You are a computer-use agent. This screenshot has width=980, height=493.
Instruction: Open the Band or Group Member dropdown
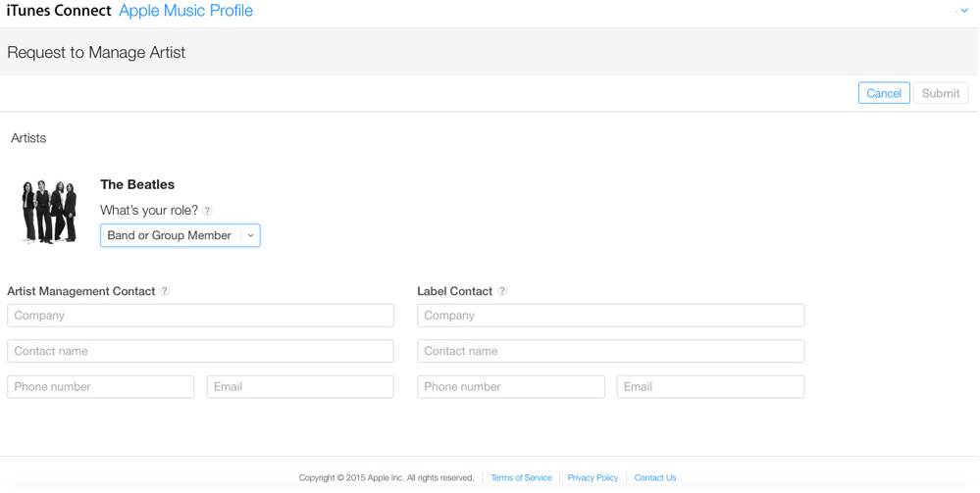181,235
